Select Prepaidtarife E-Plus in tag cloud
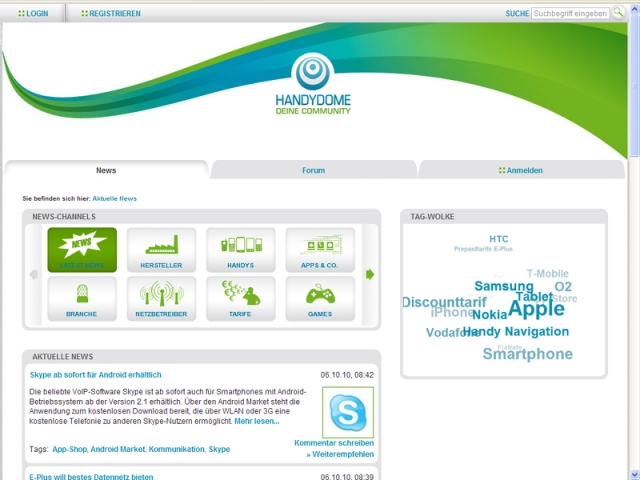 click(483, 249)
